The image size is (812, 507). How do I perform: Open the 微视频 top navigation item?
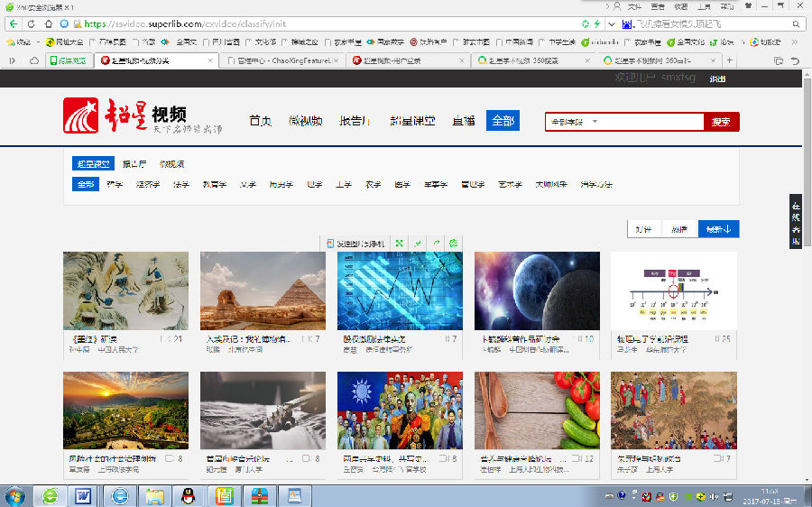[x=306, y=121]
